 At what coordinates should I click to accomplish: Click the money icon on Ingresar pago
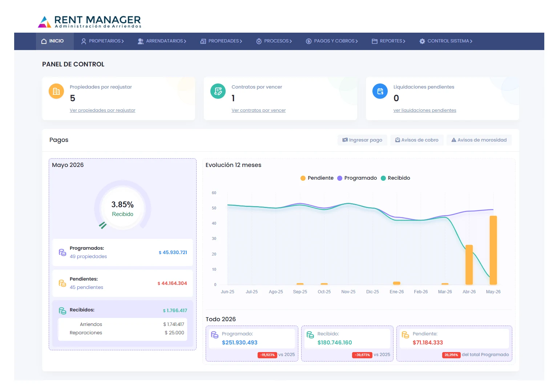click(345, 140)
